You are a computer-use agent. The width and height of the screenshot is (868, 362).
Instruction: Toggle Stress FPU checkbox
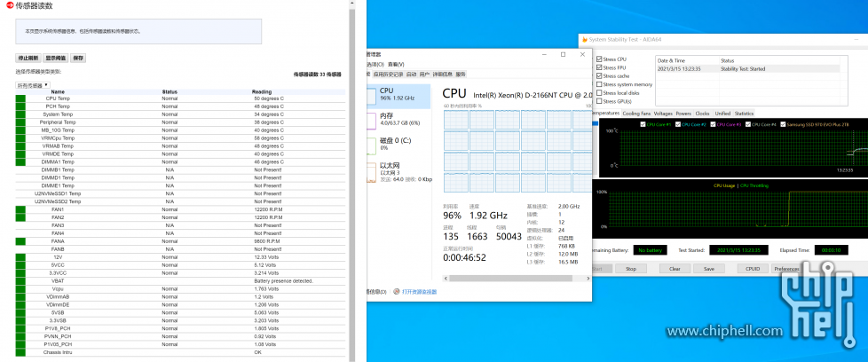[599, 67]
